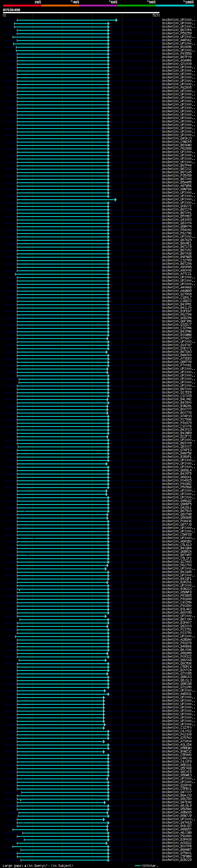
Task: Click UniRef100_P04915 in the hit list
Action: pyautogui.click(x=177, y=481)
